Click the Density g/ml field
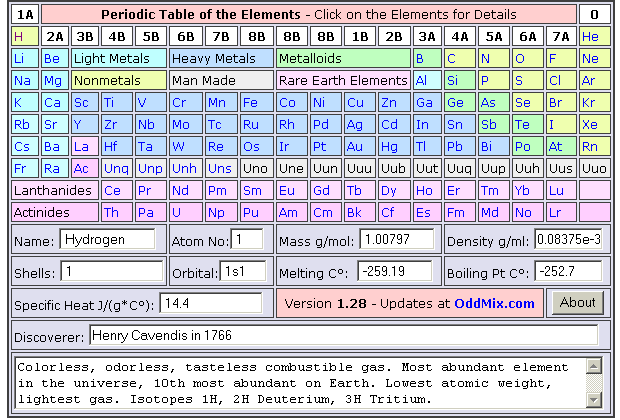 click(568, 239)
